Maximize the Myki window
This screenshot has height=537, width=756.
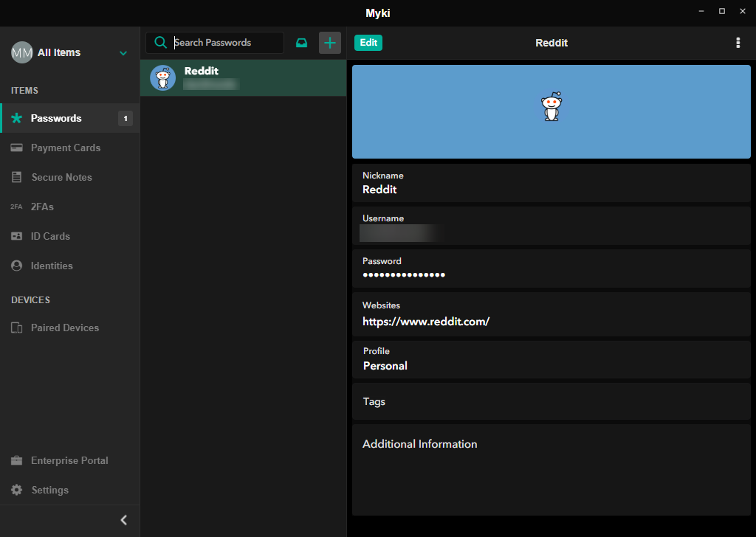tap(722, 11)
